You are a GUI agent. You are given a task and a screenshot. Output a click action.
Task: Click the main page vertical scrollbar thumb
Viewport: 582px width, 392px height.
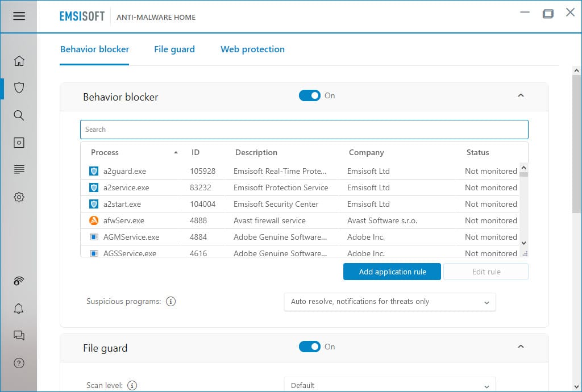tap(576, 144)
